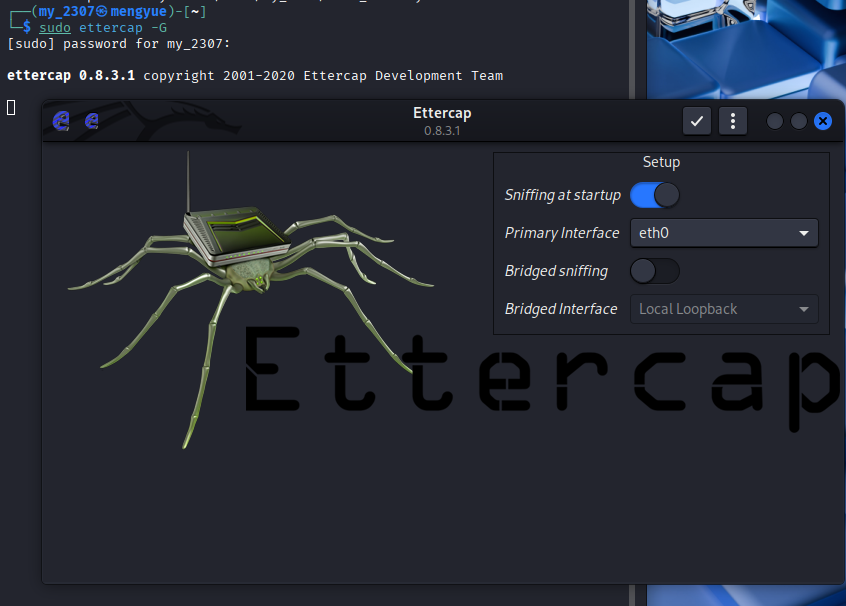846x606 pixels.
Task: Enable the Bridged sniffing switch
Action: coord(654,271)
